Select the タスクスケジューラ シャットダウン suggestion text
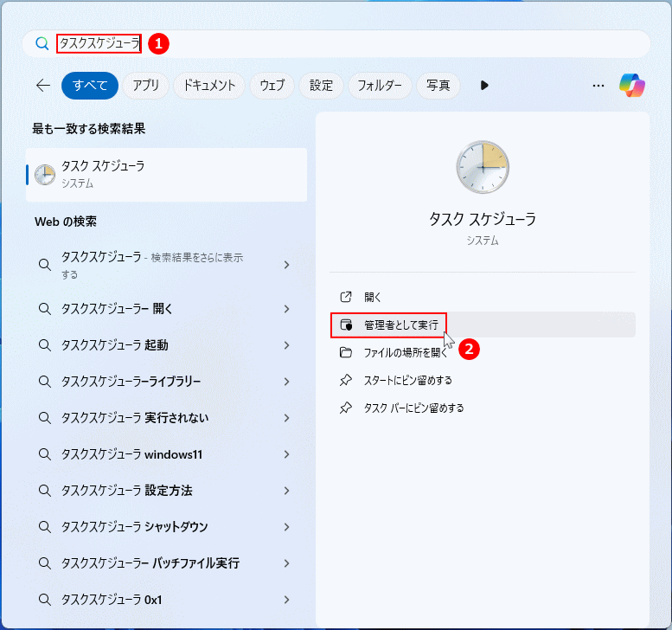This screenshot has width=672, height=630. 135,527
